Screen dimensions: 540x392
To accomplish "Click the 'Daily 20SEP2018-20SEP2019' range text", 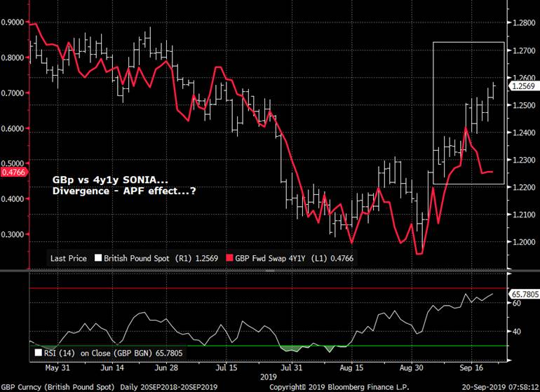I will point(169,387).
